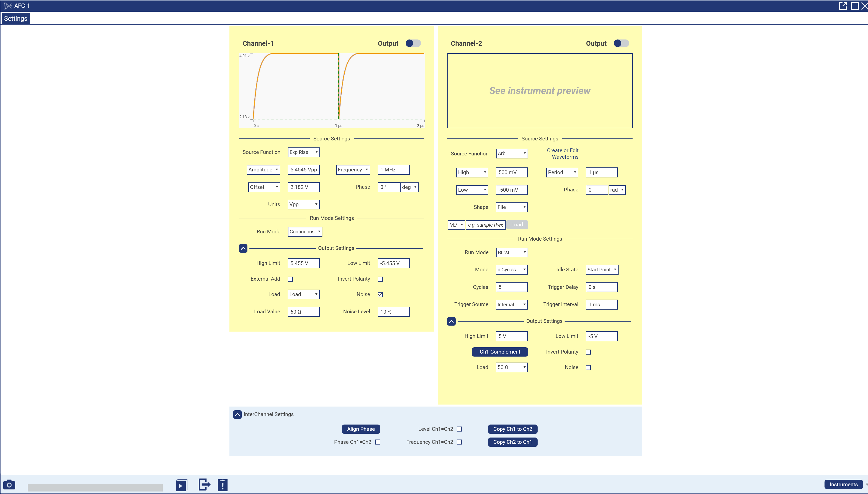Image resolution: width=868 pixels, height=494 pixels.
Task: Open the Instruments menu
Action: pos(843,485)
